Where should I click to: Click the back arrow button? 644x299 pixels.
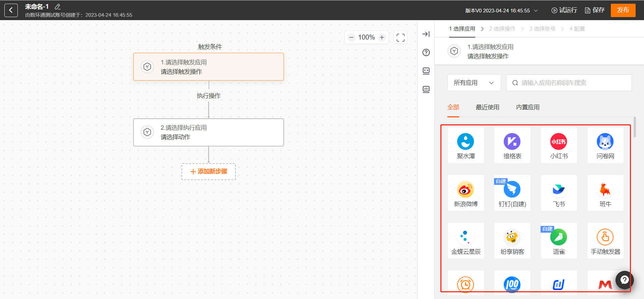click(x=11, y=10)
